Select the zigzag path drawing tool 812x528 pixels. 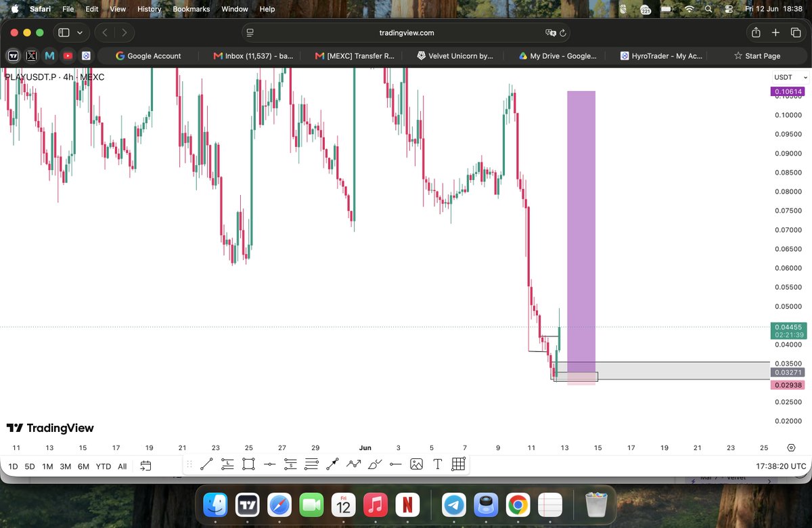click(x=353, y=464)
